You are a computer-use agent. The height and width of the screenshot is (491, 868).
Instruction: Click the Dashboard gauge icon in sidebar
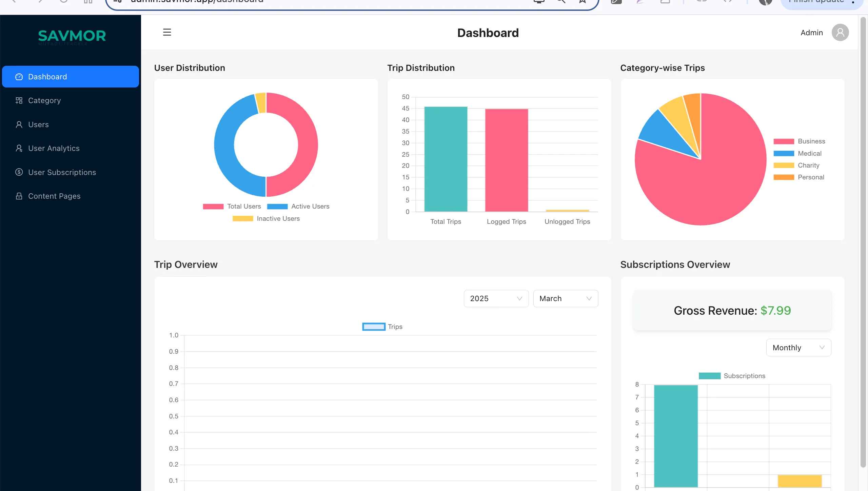[19, 77]
